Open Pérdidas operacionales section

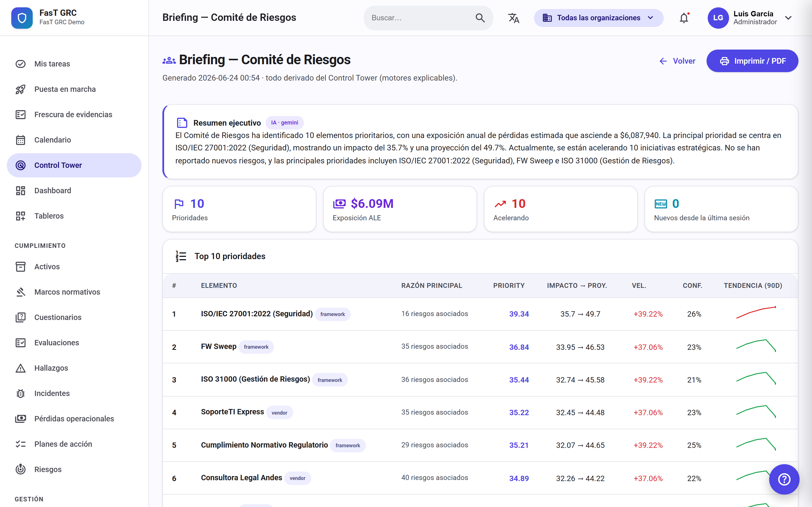click(x=74, y=419)
